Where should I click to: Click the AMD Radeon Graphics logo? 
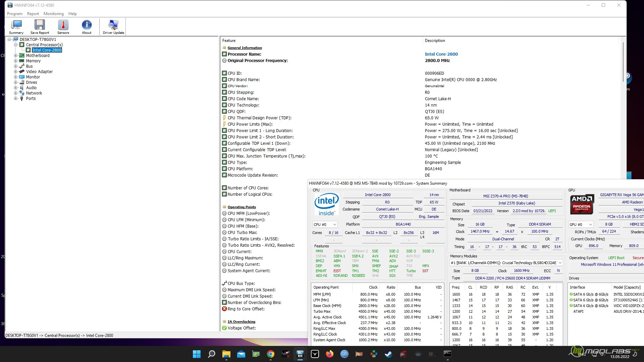pyautogui.click(x=582, y=204)
